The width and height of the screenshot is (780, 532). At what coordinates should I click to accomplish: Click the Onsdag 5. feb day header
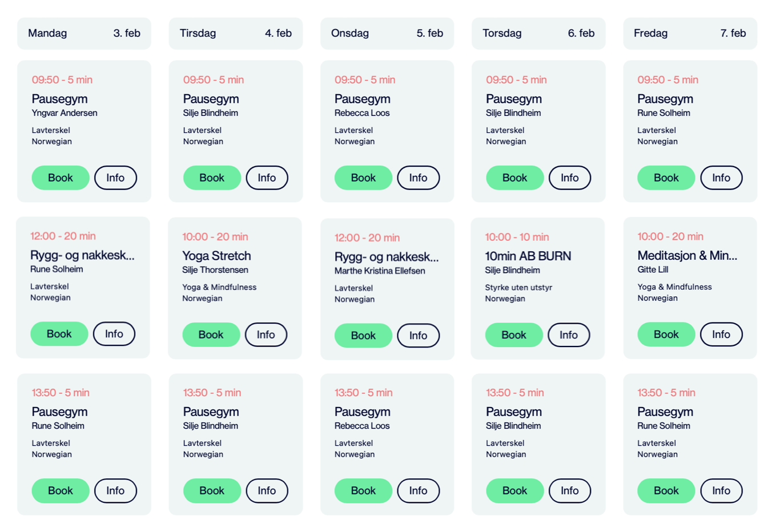(387, 33)
